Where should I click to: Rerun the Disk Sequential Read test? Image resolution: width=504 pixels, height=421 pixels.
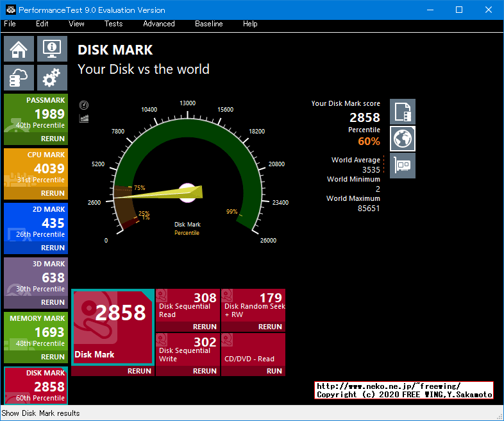(x=205, y=327)
